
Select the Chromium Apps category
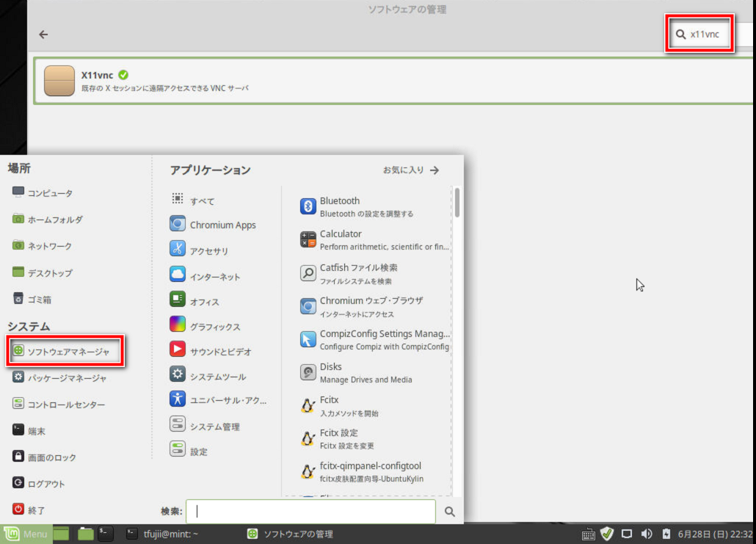(222, 225)
